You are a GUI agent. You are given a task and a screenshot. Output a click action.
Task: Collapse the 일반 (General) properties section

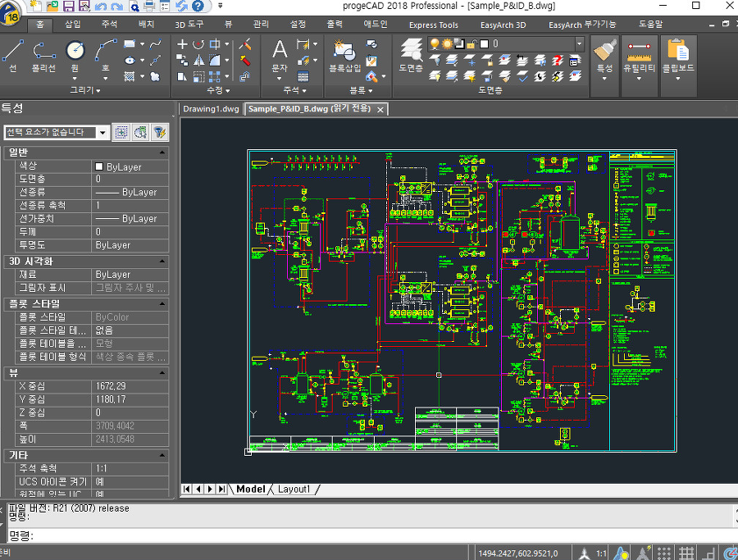point(162,153)
